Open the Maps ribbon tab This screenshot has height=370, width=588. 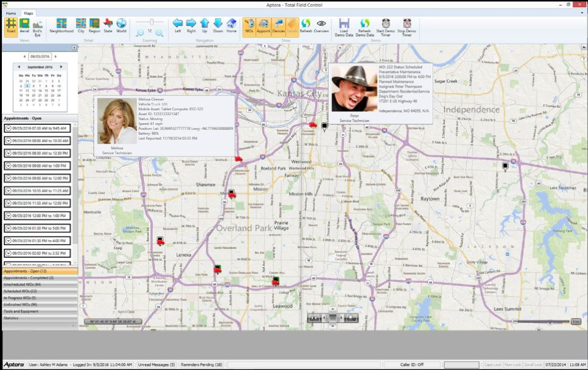29,13
